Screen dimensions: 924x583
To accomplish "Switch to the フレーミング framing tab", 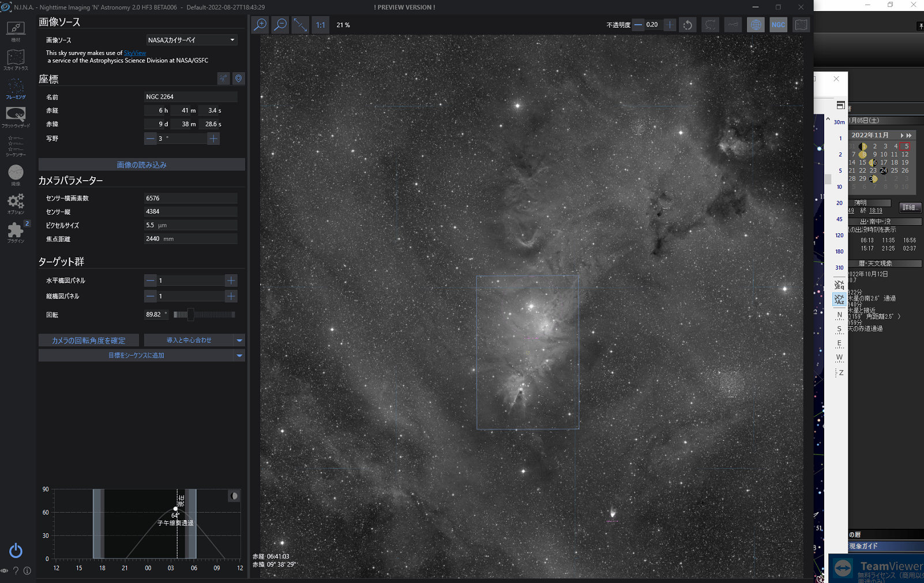I will (16, 89).
